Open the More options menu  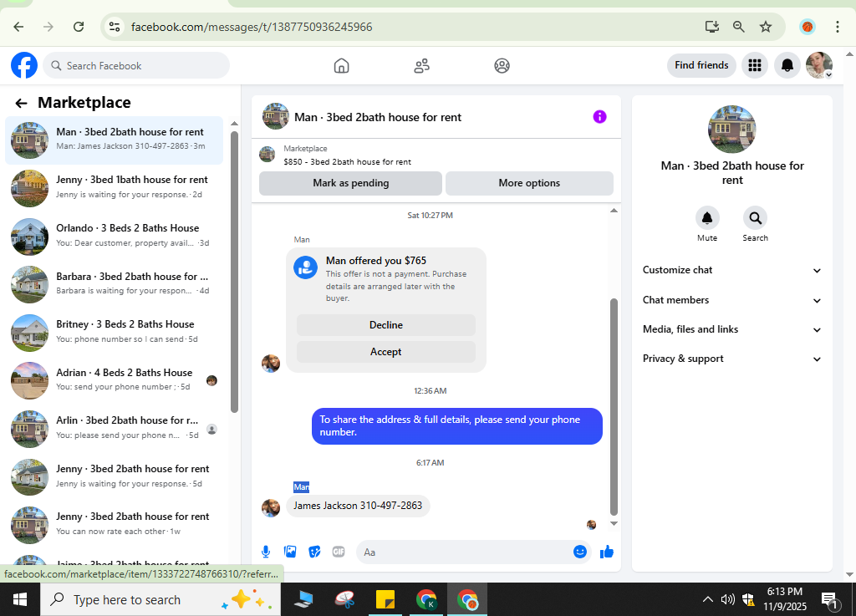[529, 183]
